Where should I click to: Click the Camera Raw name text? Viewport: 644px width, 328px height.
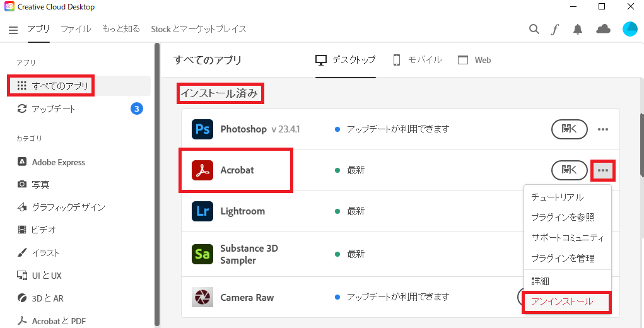pyautogui.click(x=247, y=297)
